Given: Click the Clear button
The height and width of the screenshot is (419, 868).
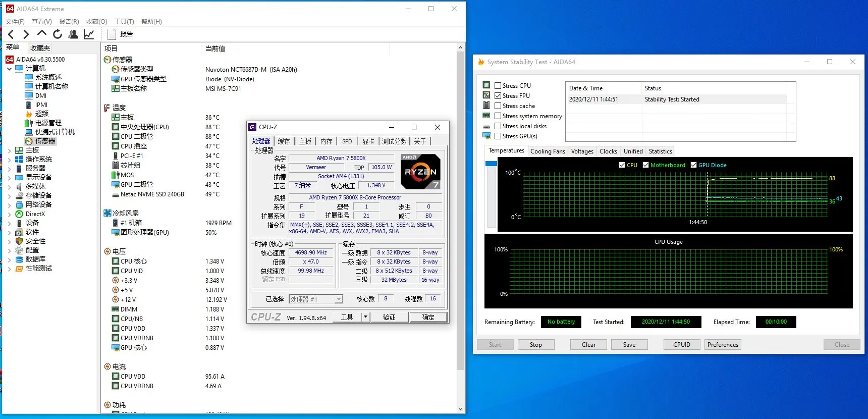Looking at the screenshot, I should coord(588,345).
